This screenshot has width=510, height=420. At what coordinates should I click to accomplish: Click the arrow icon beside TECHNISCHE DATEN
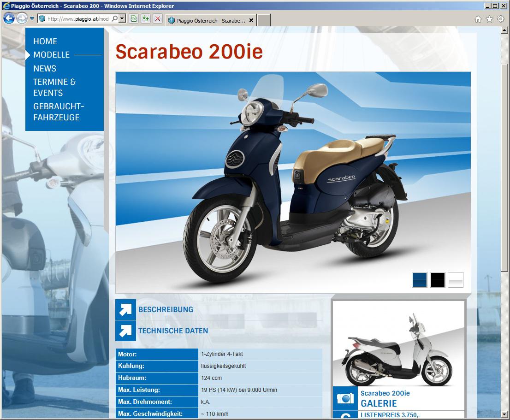tap(125, 331)
